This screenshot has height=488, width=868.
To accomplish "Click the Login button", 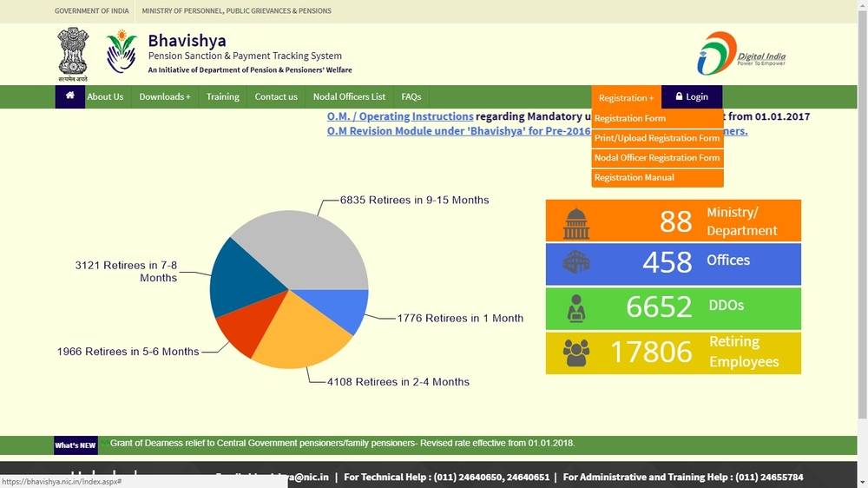I will point(692,96).
